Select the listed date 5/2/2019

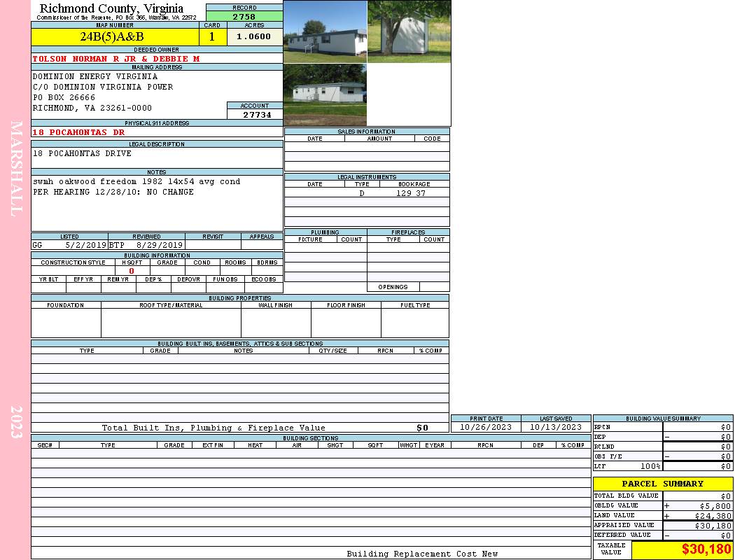coord(85,245)
